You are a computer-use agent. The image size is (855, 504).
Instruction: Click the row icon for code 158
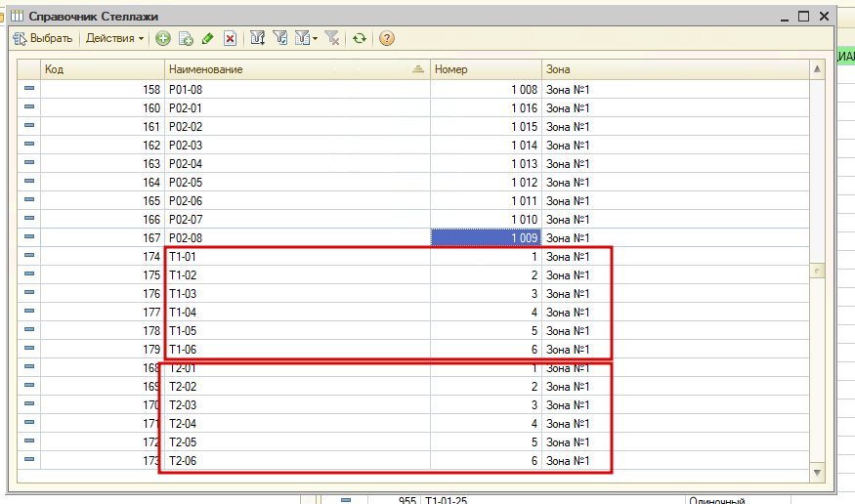tap(29, 88)
